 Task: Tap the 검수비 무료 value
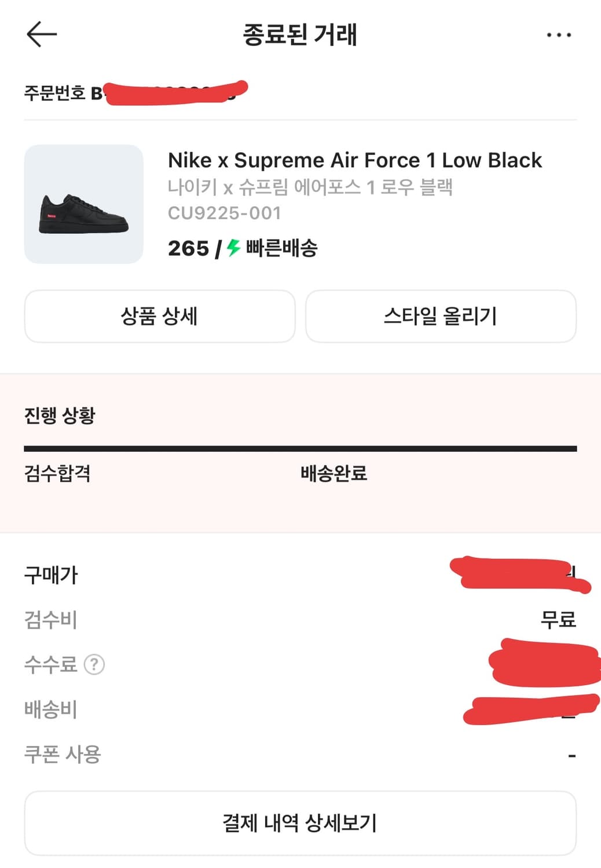click(558, 620)
